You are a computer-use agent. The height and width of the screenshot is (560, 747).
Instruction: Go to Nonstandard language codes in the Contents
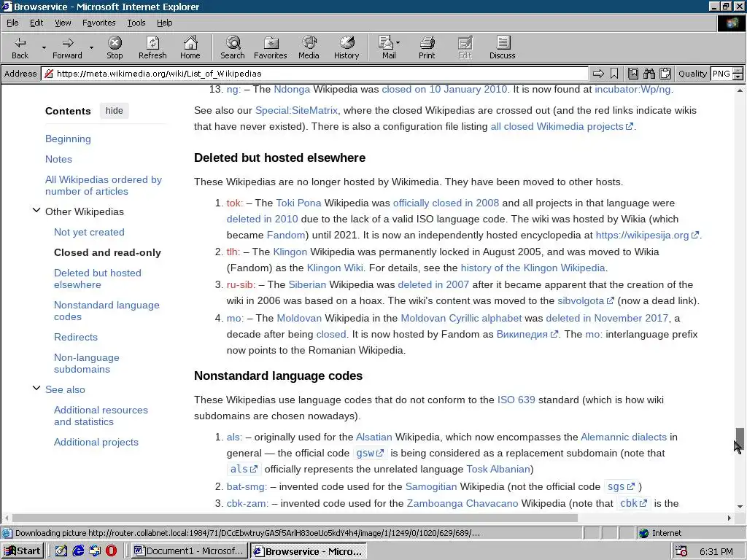click(107, 311)
